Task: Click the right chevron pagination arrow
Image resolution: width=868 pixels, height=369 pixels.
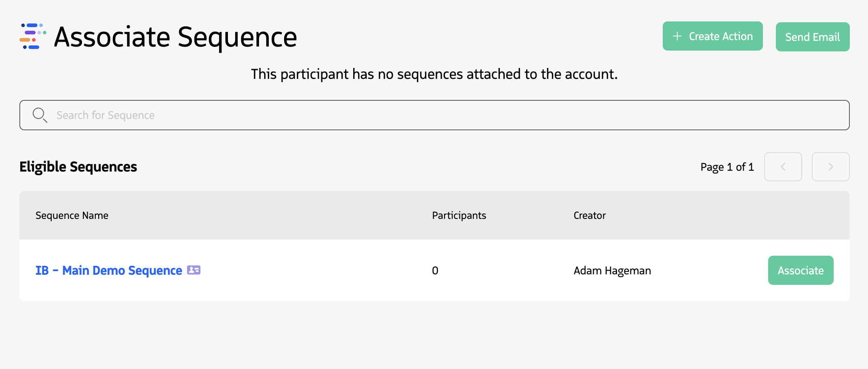Action: pyautogui.click(x=830, y=167)
